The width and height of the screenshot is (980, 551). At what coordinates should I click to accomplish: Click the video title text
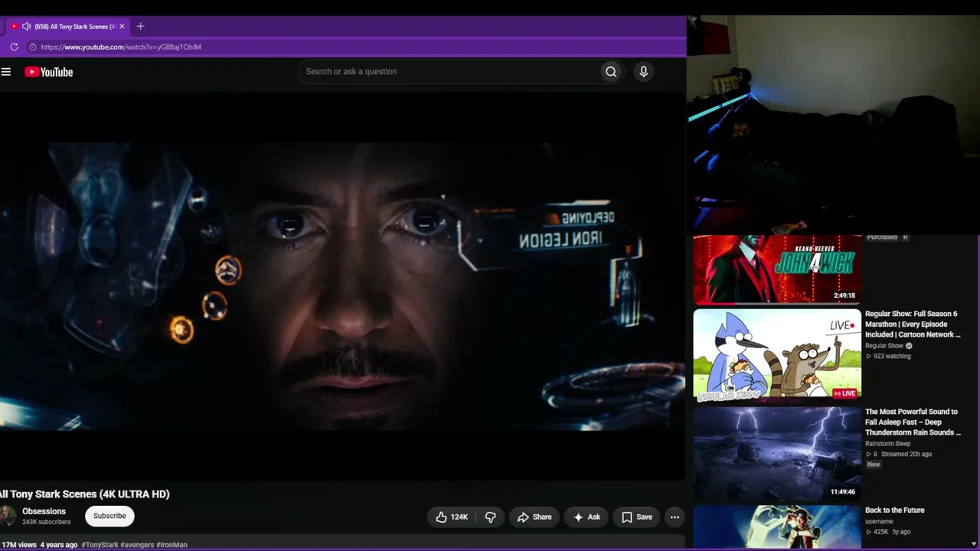tap(85, 494)
